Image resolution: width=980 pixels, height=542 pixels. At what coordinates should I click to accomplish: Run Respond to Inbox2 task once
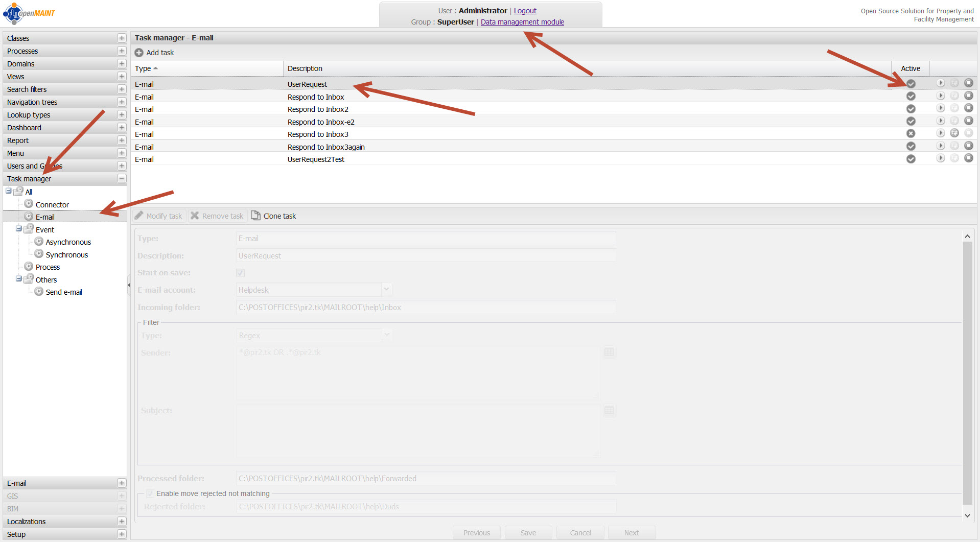(941, 108)
